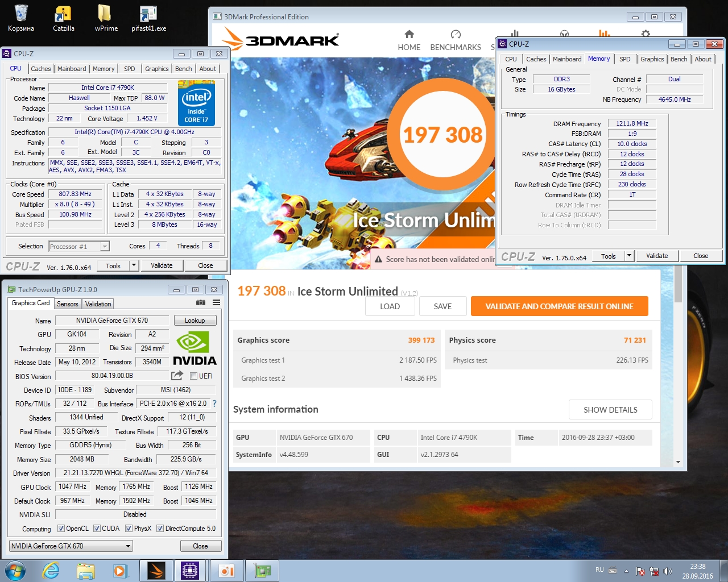Switch to Caches tab in left CPU-Z

coord(40,69)
